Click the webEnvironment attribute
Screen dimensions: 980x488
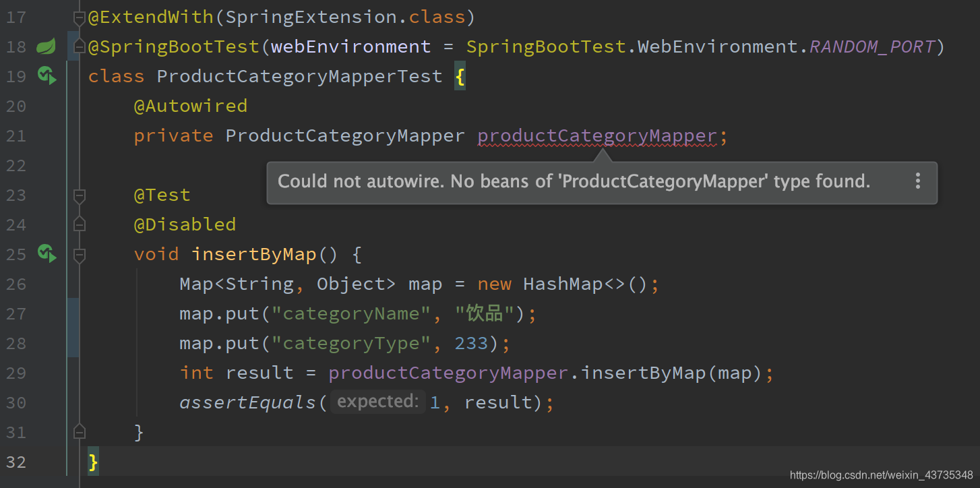(350, 47)
